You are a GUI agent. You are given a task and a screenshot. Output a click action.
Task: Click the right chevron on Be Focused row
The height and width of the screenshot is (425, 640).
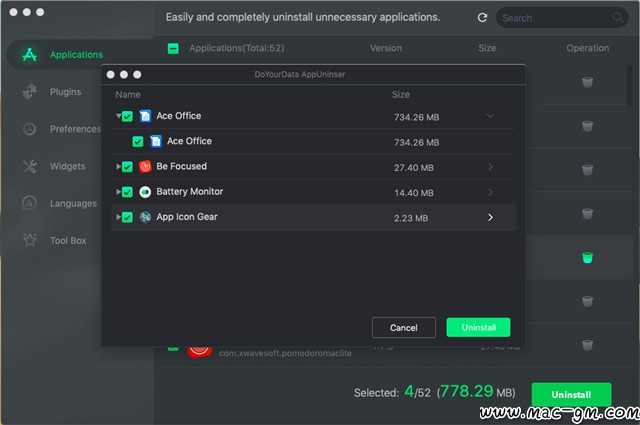[x=490, y=167]
